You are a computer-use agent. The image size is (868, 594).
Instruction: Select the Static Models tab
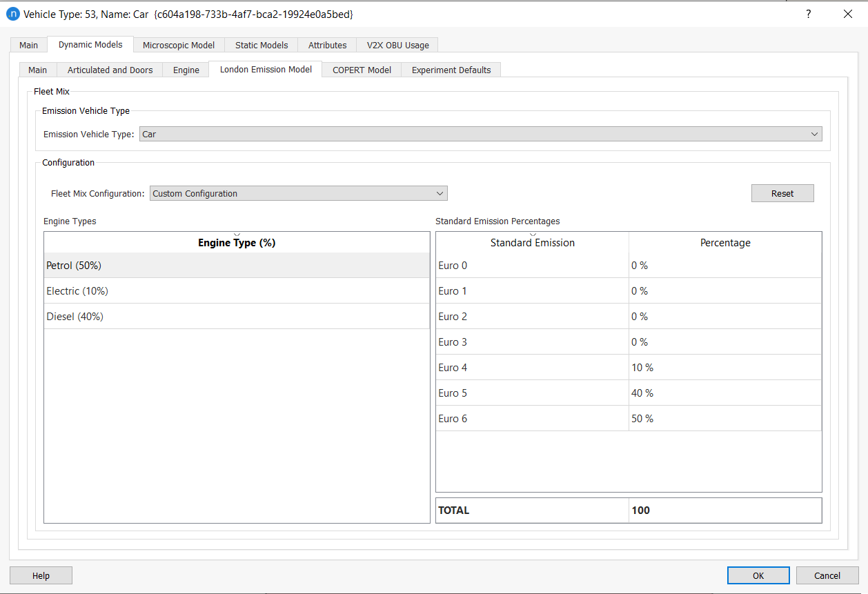pyautogui.click(x=260, y=45)
